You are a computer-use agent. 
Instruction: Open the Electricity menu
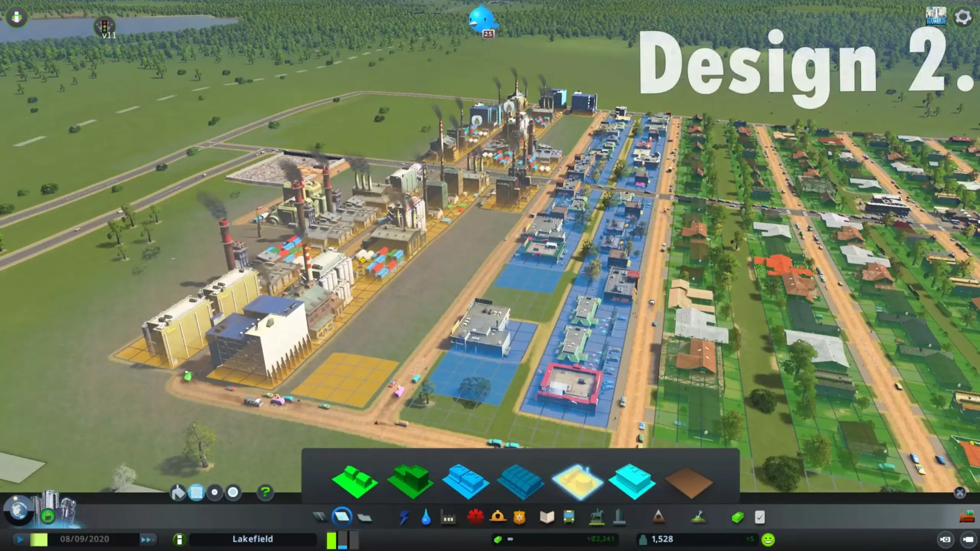[404, 518]
